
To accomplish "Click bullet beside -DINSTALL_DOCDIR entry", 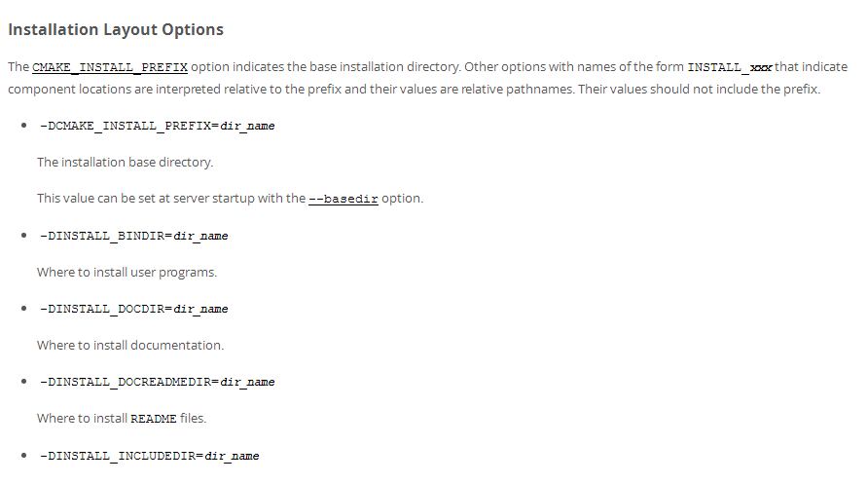I will pos(23,309).
